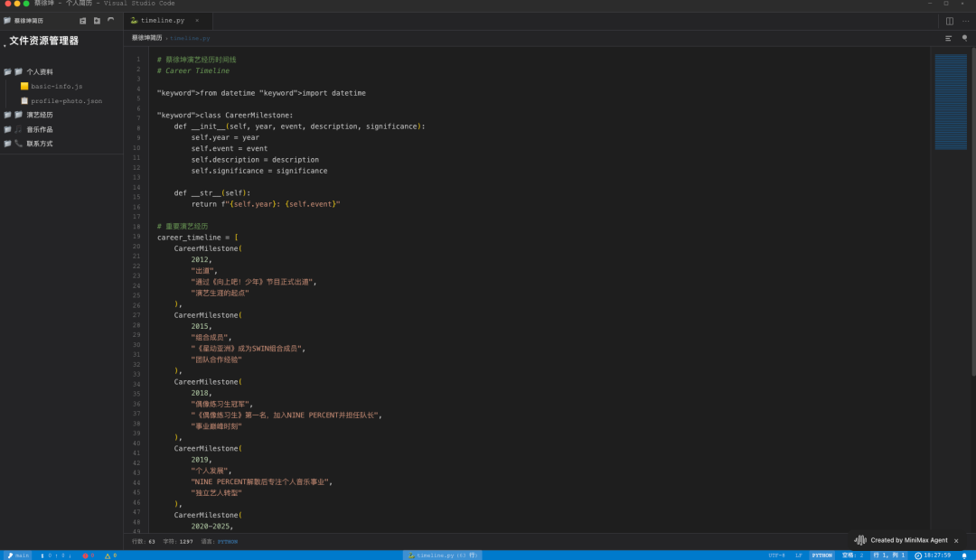The width and height of the screenshot is (976, 560).
Task: Expand the 音乐作品 folder
Action: [x=39, y=129]
